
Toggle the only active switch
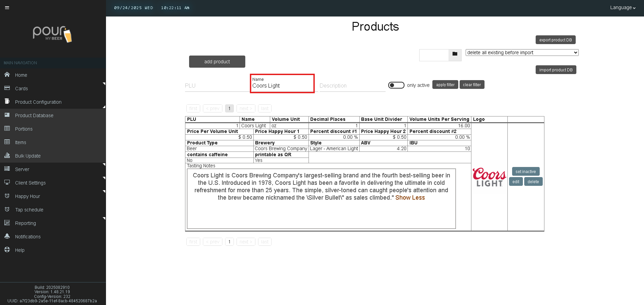pyautogui.click(x=396, y=85)
